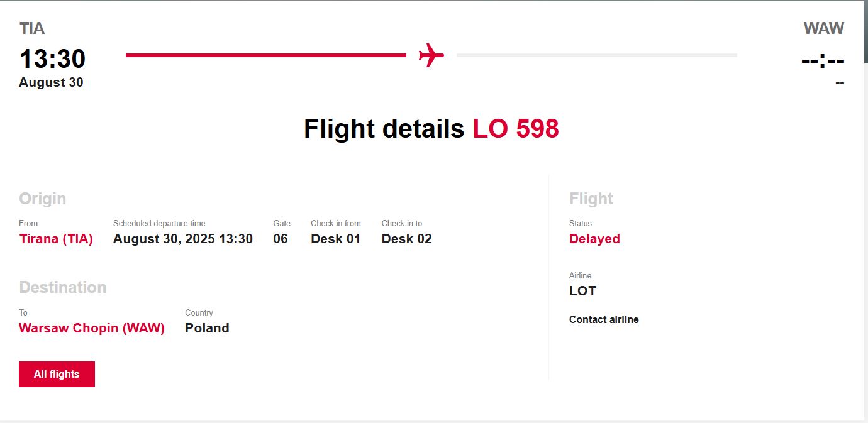
Task: Click the Contact airline link
Action: (604, 319)
